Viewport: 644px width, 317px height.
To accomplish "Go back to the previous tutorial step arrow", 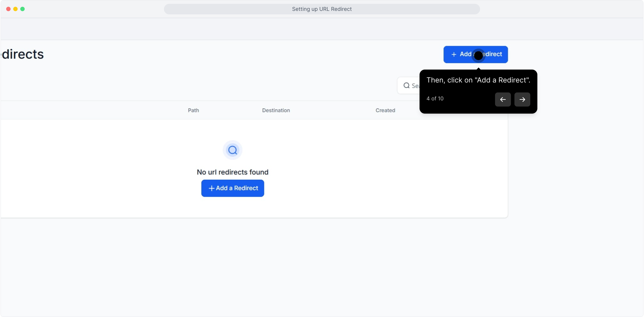I will 503,100.
